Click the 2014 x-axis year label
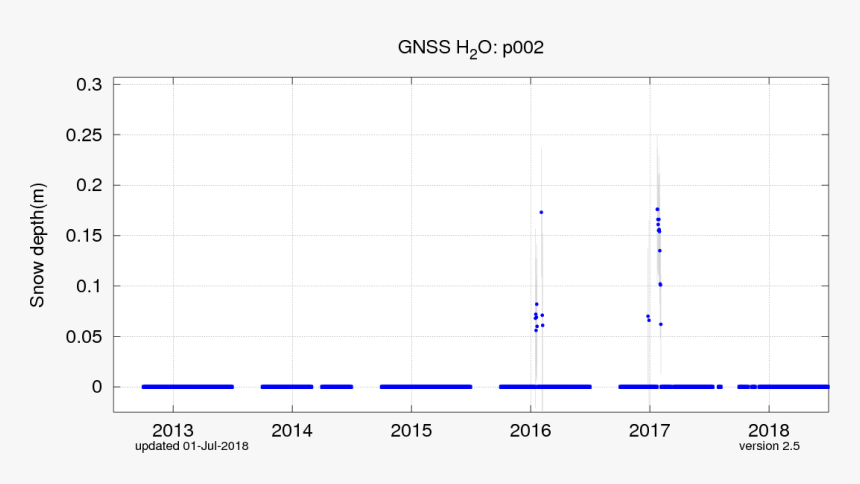 tap(292, 431)
